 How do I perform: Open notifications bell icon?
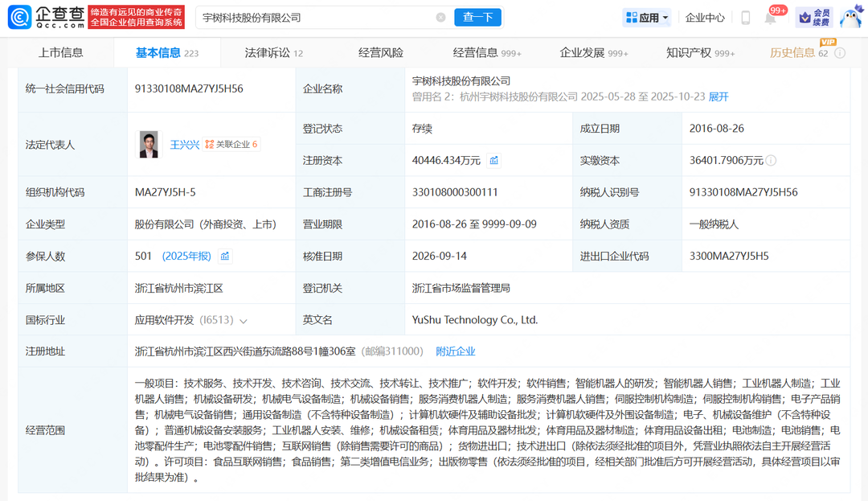(x=770, y=18)
